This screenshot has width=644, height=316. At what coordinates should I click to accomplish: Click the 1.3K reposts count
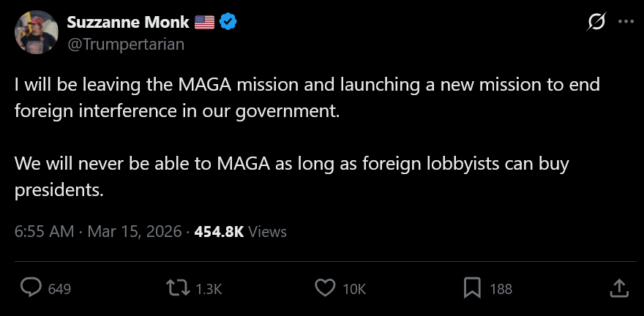(209, 289)
